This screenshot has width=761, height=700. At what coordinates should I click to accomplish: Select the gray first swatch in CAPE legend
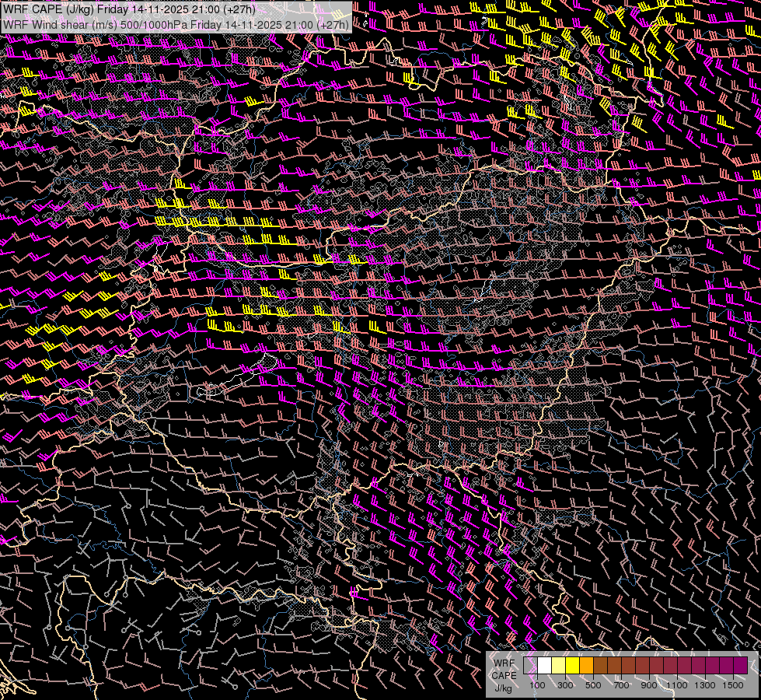click(530, 666)
